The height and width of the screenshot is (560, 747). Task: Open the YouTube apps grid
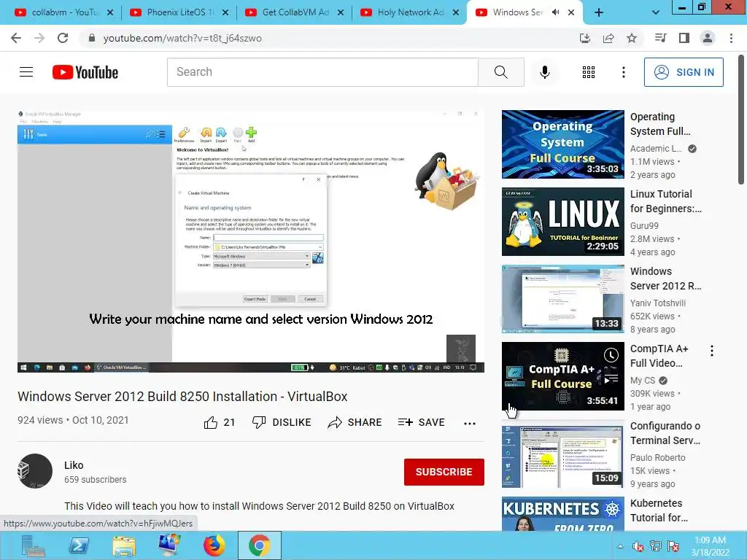589,72
